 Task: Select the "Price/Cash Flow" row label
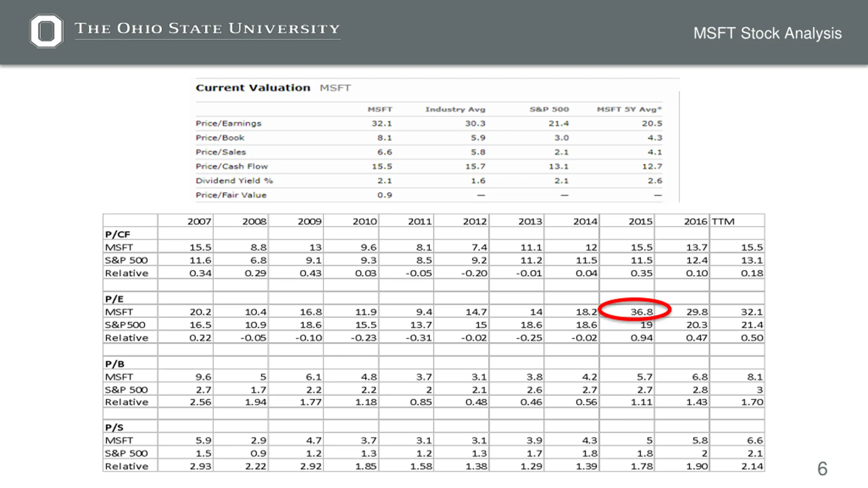tap(232, 166)
